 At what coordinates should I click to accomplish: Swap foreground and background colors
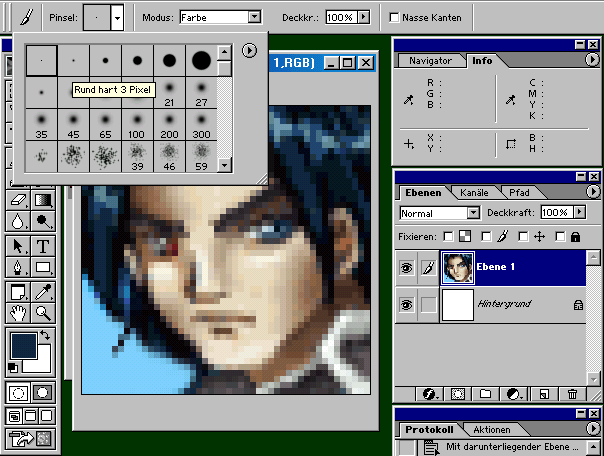coord(45,335)
